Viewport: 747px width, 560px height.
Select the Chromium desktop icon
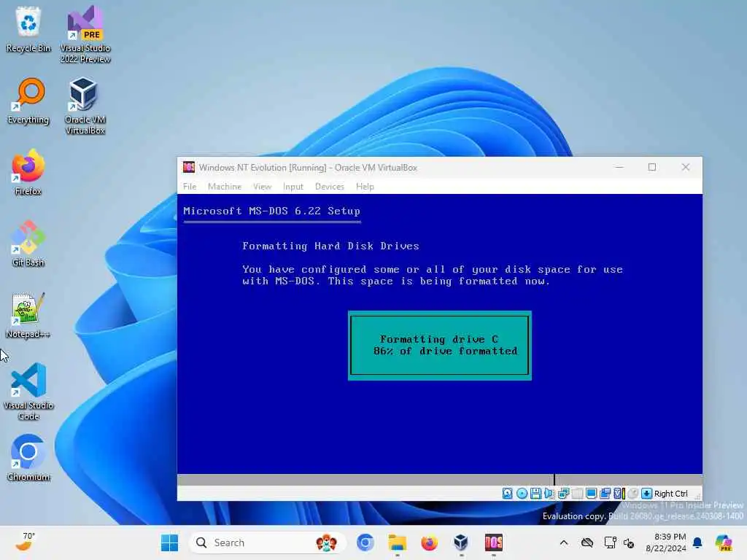pos(28,458)
